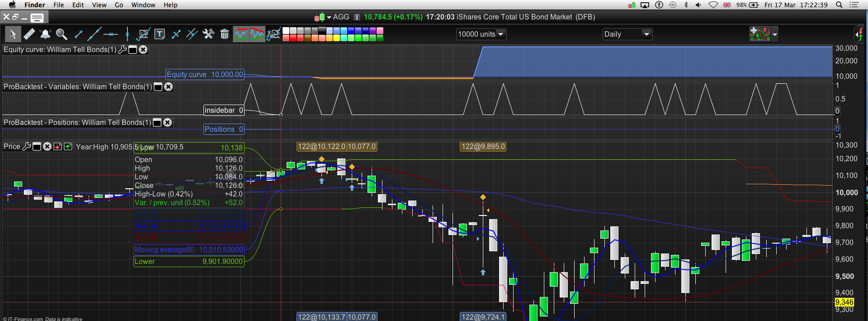Click the yellow 9,346 price axis marker
This screenshot has width=868, height=321.
click(x=844, y=302)
